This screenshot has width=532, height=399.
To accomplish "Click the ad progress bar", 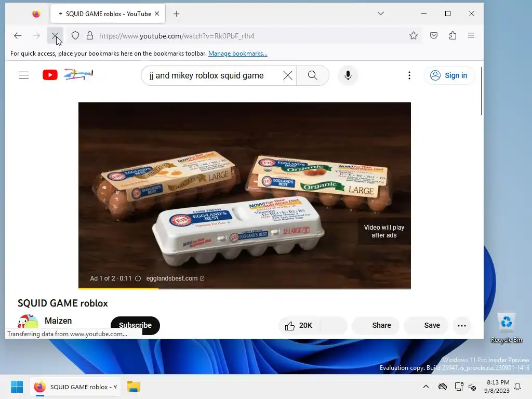I will coord(244,288).
